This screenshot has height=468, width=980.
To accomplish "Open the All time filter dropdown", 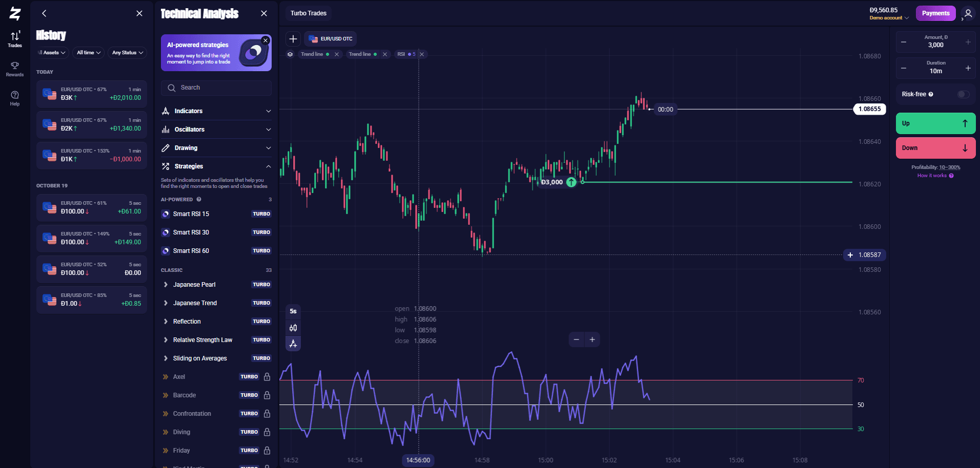I will click(89, 53).
